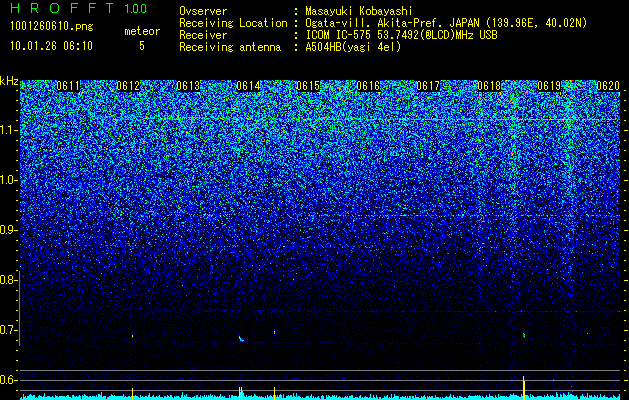Click the 0.9 kHz axis tick label

tap(8, 230)
